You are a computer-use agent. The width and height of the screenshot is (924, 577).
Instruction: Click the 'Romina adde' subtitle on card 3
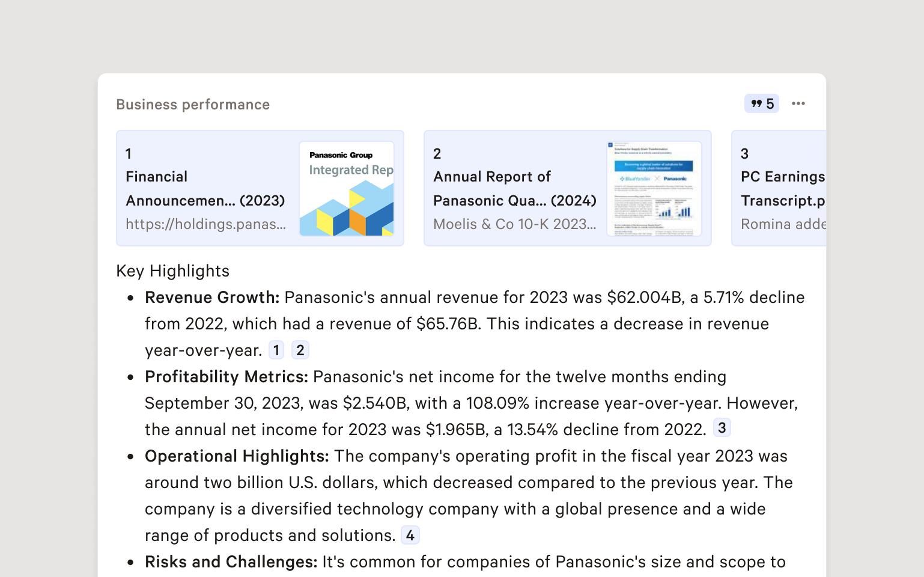click(783, 224)
